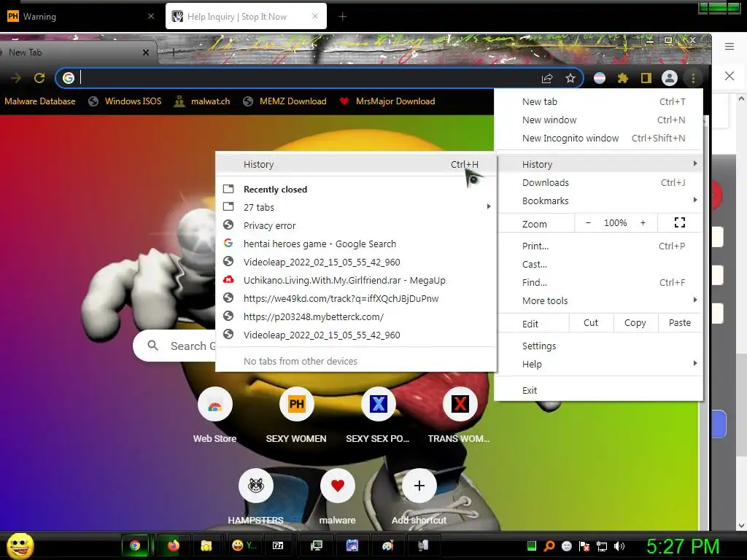The width and height of the screenshot is (747, 560).
Task: Click the forward navigation arrow
Action: pyautogui.click(x=16, y=78)
